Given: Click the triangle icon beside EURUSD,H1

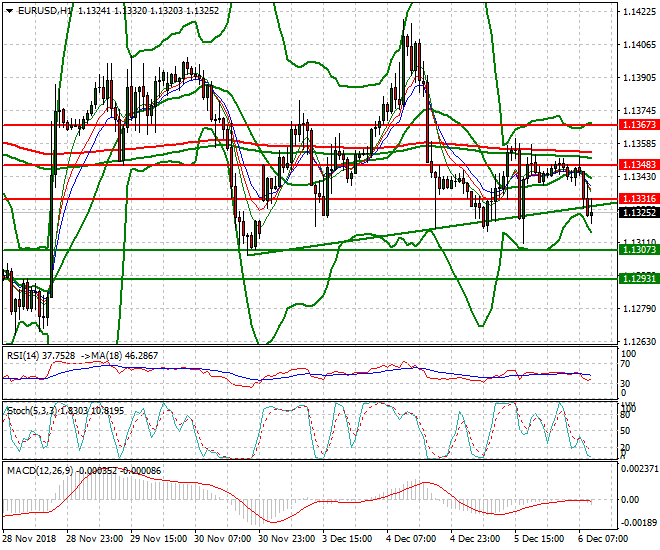Looking at the screenshot, I should (7, 9).
